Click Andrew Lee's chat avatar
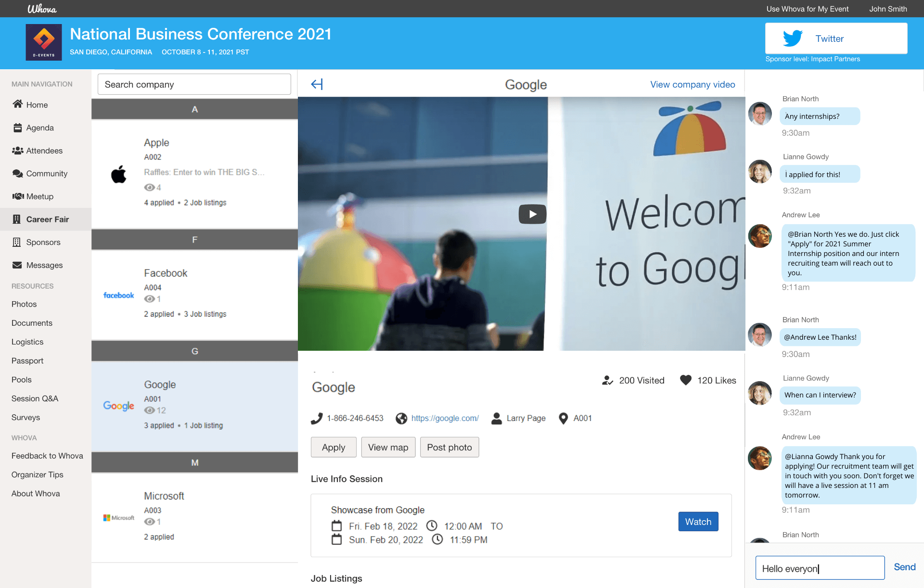The height and width of the screenshot is (588, 924). [x=760, y=236]
